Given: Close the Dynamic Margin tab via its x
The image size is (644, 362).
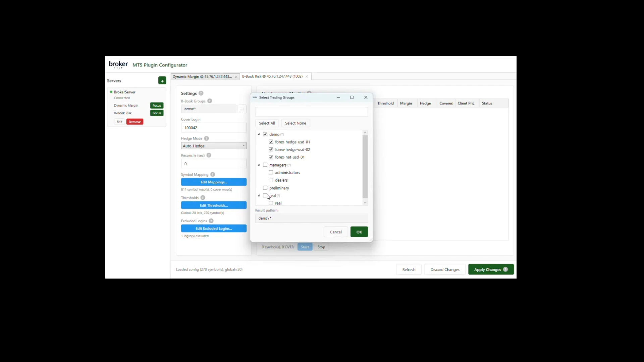Looking at the screenshot, I should 236,77.
